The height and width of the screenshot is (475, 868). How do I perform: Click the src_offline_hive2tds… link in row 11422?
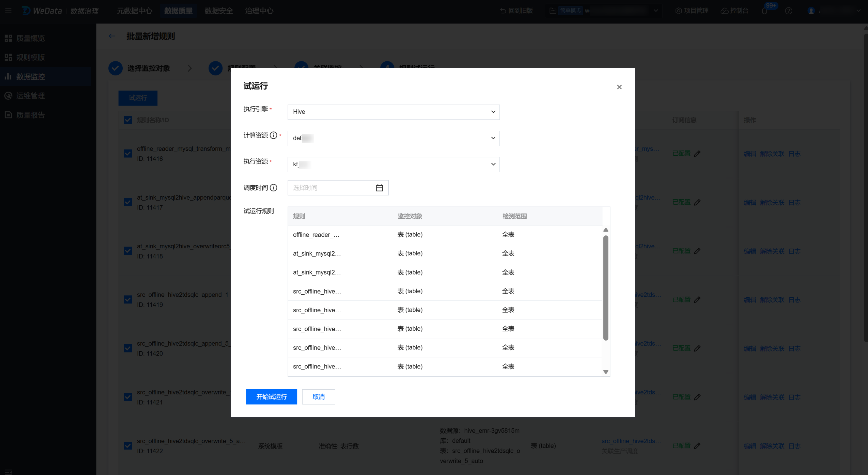click(x=631, y=441)
